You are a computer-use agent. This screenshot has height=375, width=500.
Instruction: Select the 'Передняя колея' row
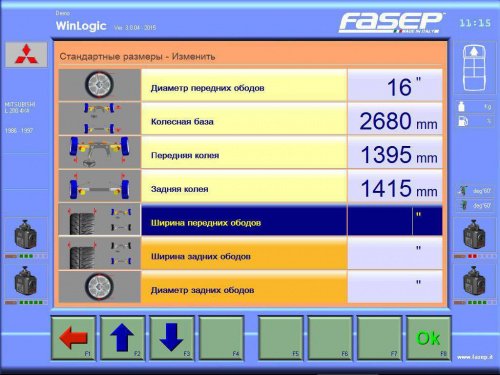pyautogui.click(x=244, y=152)
